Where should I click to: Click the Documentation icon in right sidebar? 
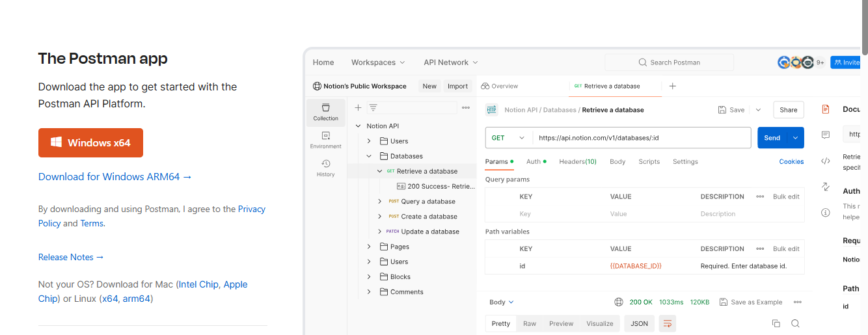826,109
